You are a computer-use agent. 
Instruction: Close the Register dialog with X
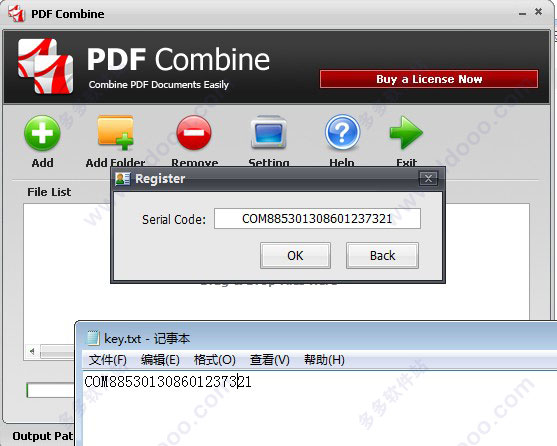coord(428,178)
